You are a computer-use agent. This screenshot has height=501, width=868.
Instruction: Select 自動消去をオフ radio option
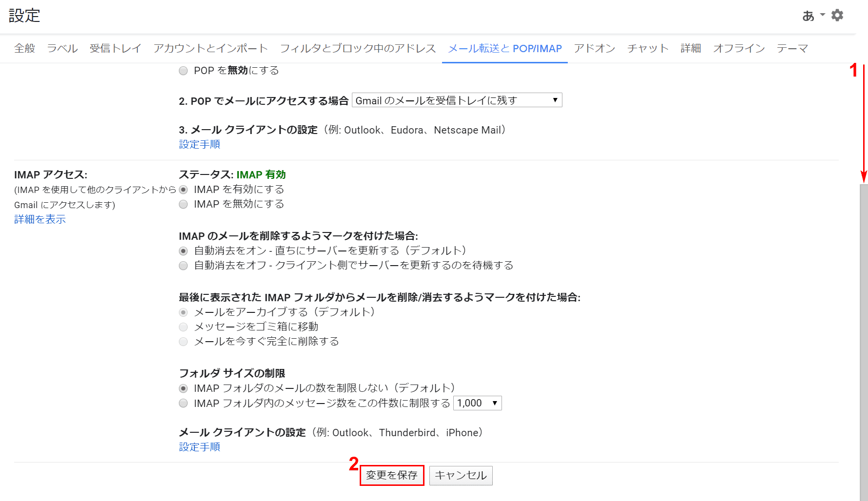pyautogui.click(x=183, y=266)
